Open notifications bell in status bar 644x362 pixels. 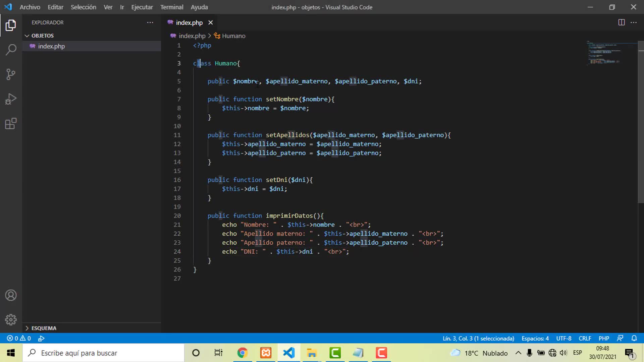pos(634,338)
